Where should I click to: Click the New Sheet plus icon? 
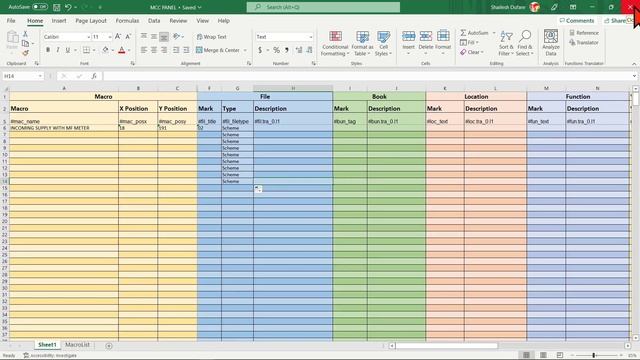pyautogui.click(x=109, y=346)
